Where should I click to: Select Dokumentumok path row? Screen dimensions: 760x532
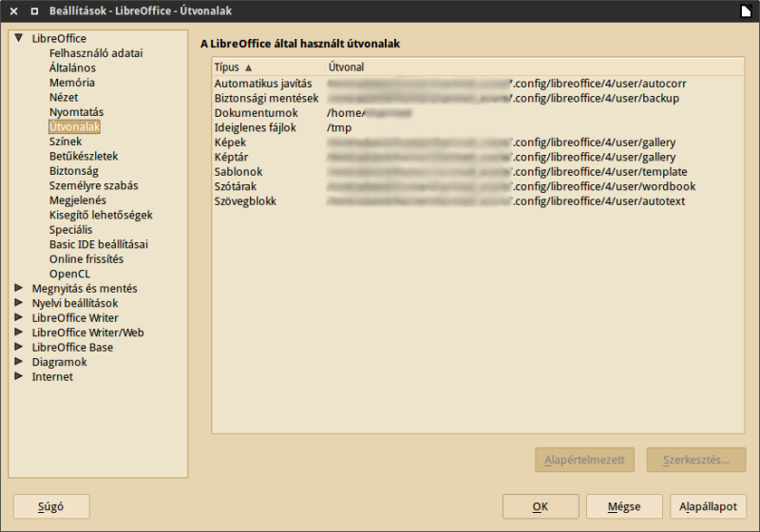[478, 113]
